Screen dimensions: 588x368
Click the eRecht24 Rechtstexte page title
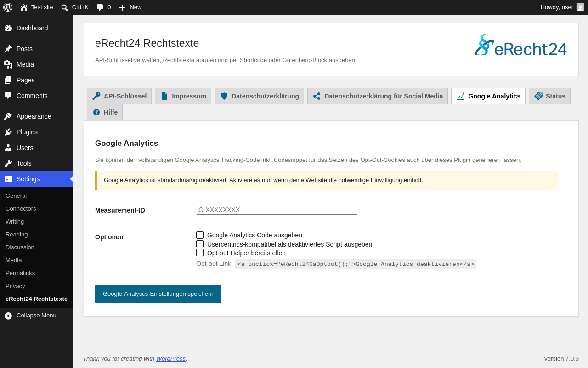point(147,43)
